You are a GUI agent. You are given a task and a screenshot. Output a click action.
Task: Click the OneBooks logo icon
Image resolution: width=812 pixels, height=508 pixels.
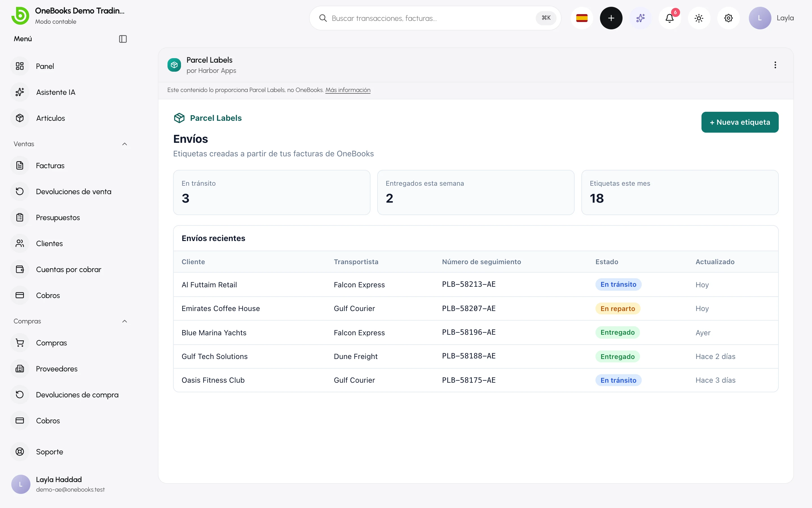[x=20, y=16]
